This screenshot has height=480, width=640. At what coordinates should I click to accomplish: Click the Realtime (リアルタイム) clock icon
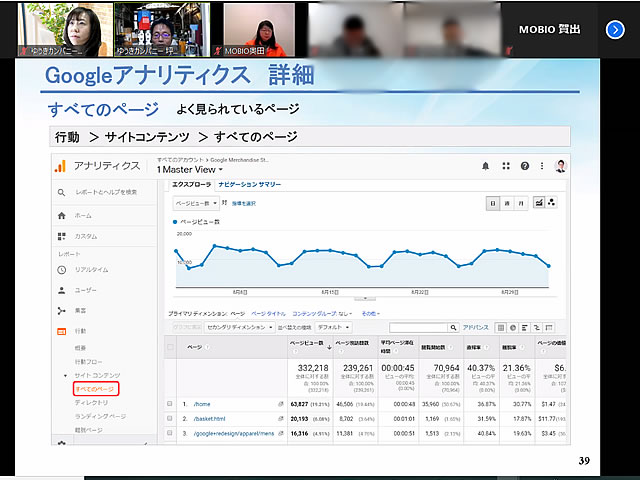coord(62,270)
